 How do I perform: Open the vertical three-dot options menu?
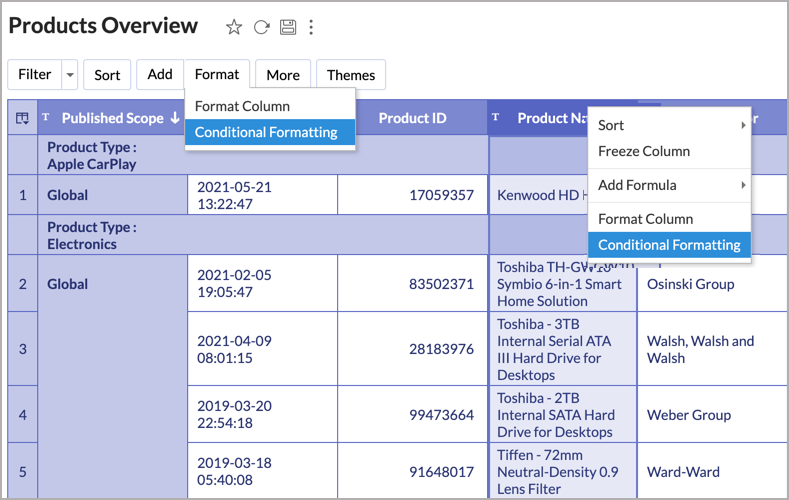[311, 27]
